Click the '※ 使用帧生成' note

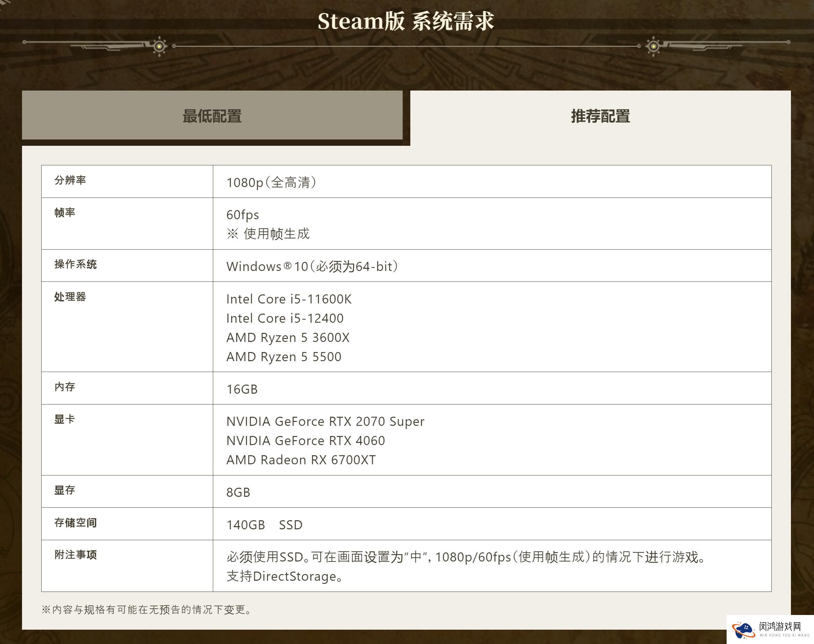[x=268, y=234]
